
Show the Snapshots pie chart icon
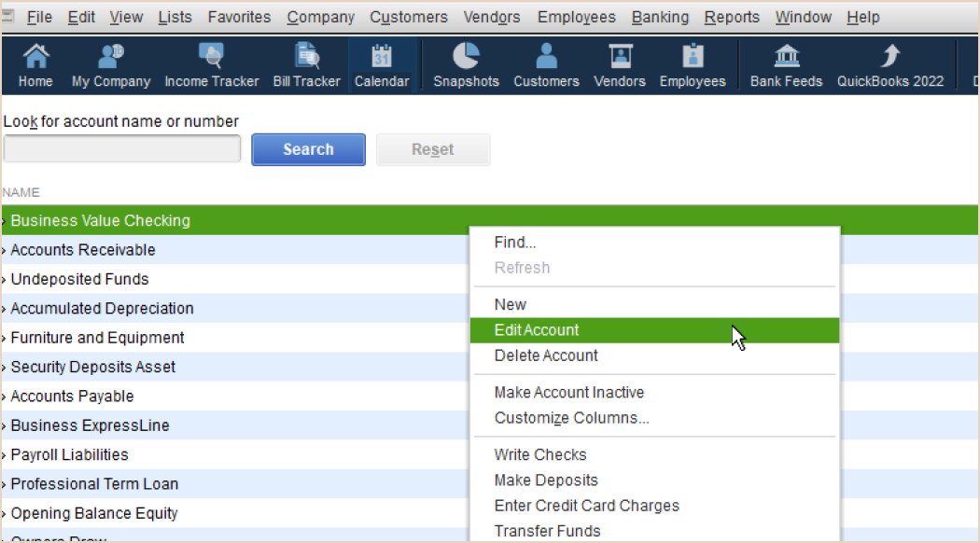[x=466, y=58]
